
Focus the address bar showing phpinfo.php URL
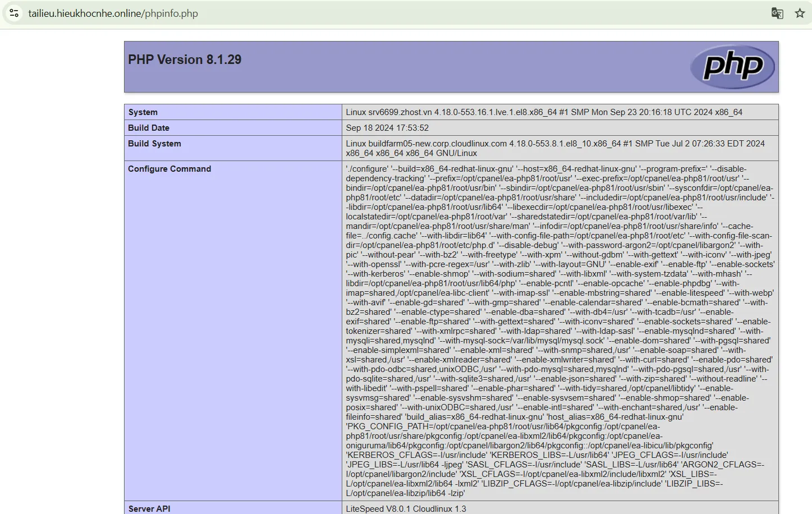(113, 13)
